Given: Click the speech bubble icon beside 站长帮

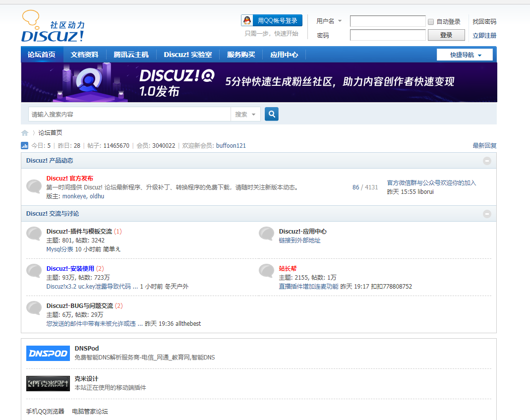Looking at the screenshot, I should pyautogui.click(x=266, y=271).
